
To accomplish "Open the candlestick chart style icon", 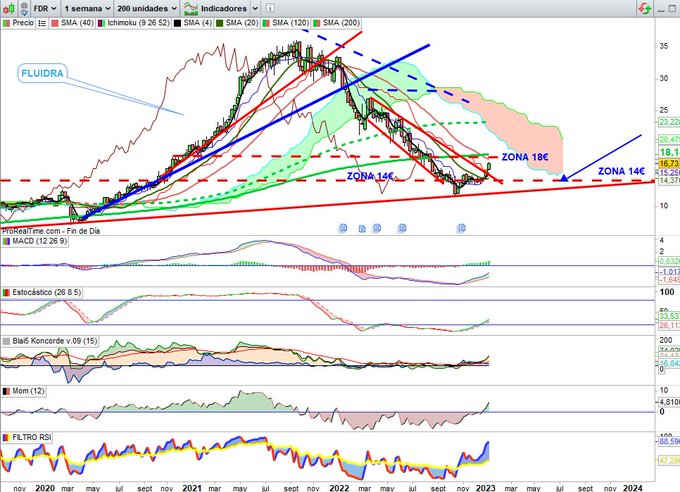I will pos(9,8).
